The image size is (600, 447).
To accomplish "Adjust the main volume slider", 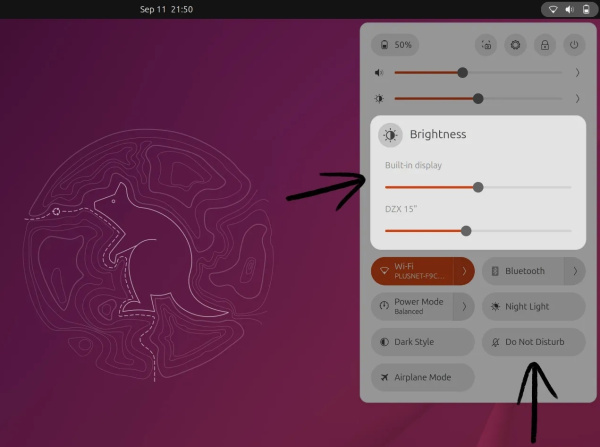I will tap(478, 72).
